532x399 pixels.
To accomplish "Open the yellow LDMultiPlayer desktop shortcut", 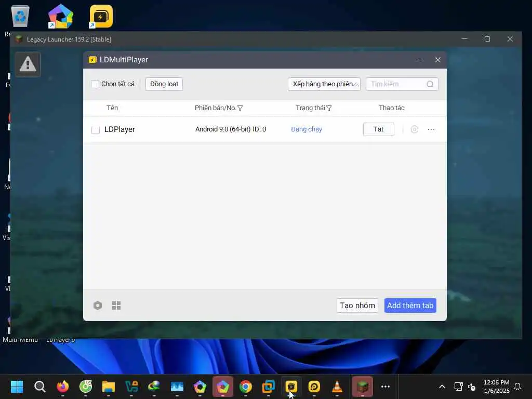I will coord(101,16).
